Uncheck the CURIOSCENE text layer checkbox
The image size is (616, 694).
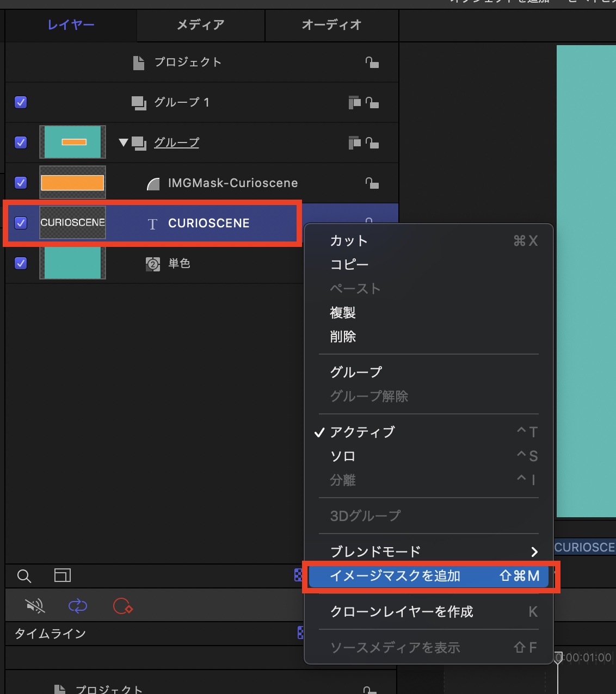coord(21,223)
